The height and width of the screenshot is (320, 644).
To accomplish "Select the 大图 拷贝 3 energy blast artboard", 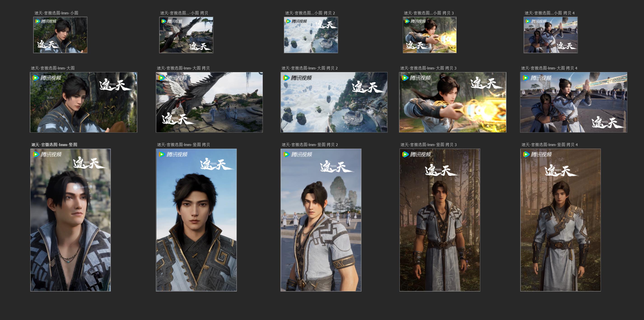I will coord(453,102).
